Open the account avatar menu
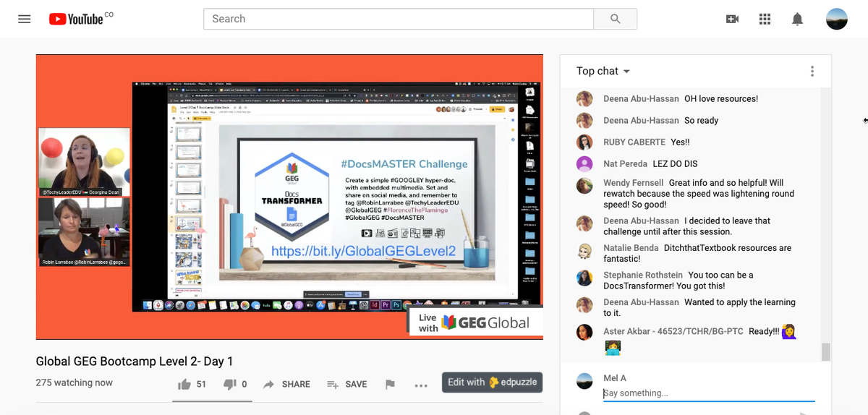Image resolution: width=868 pixels, height=415 pixels. pyautogui.click(x=837, y=19)
